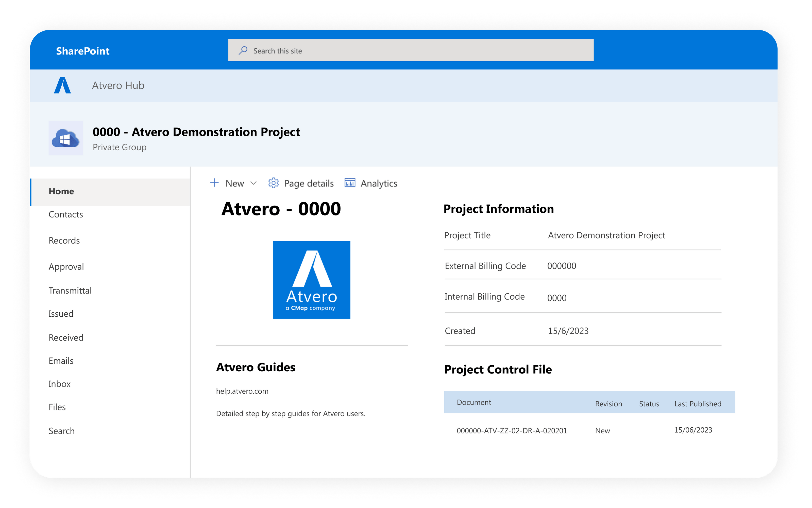Navigate to Emails in sidebar
This screenshot has width=812, height=508.
pos(61,360)
